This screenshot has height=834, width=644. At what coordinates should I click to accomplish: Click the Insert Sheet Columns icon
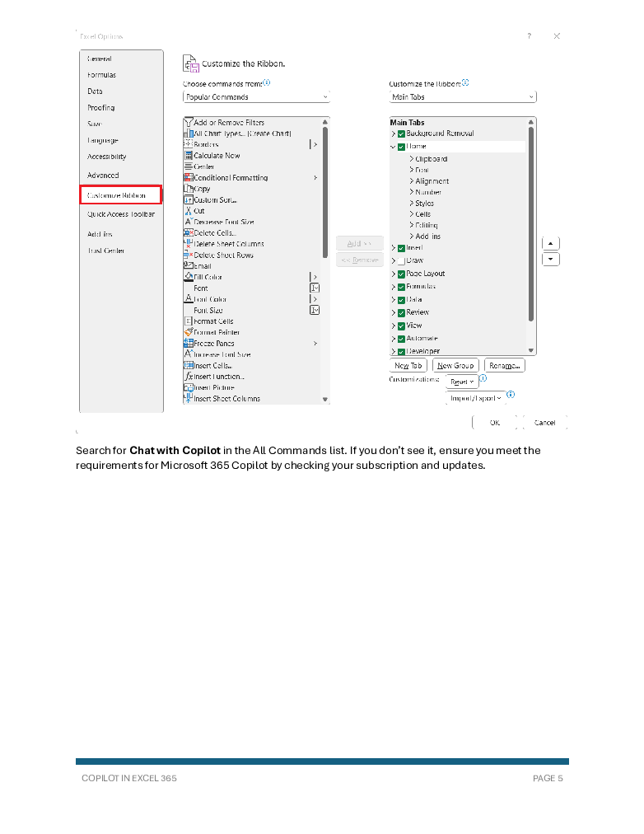click(x=188, y=398)
